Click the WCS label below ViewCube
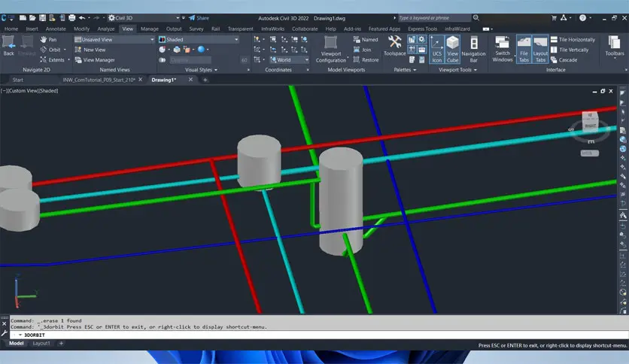 [590, 153]
